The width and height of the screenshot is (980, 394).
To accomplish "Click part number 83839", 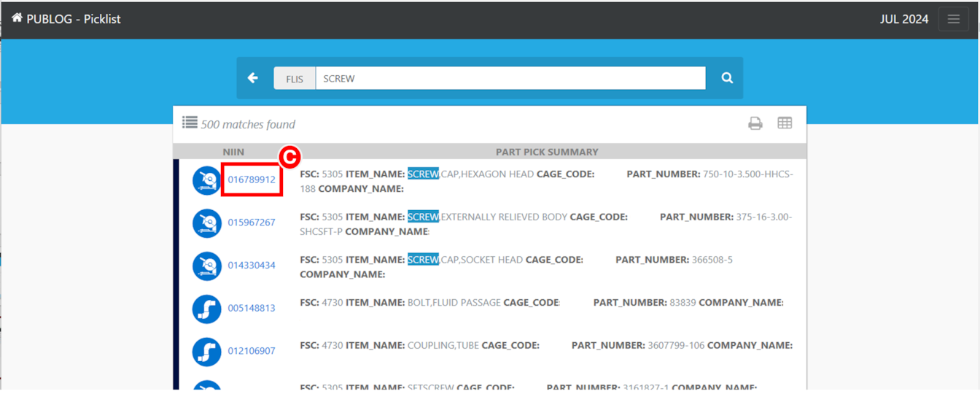I will click(x=682, y=302).
